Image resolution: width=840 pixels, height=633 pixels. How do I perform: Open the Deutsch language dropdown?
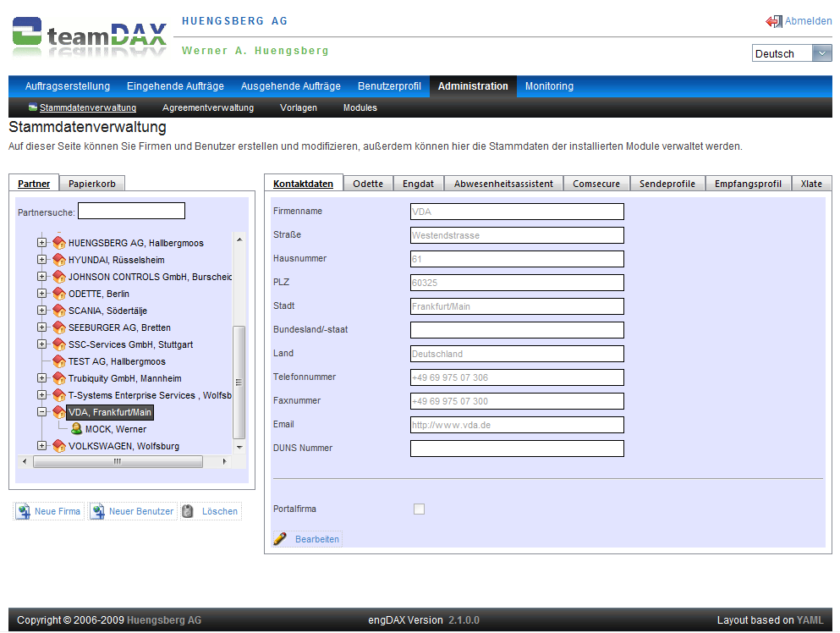coord(821,53)
